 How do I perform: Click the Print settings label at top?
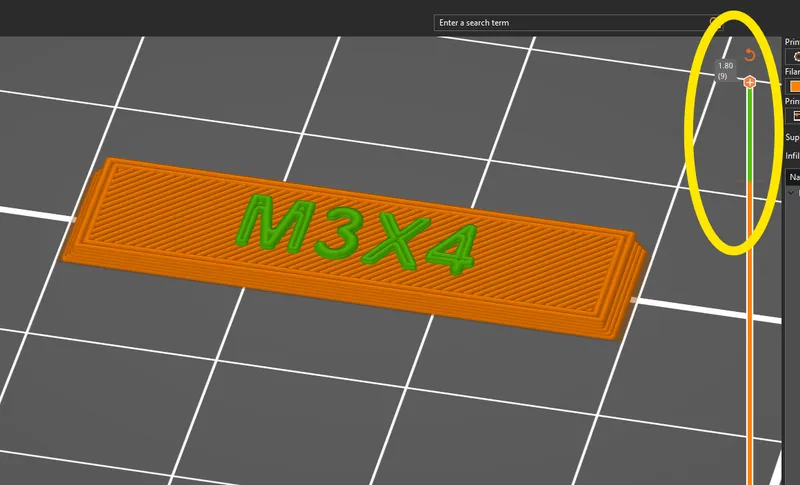792,43
